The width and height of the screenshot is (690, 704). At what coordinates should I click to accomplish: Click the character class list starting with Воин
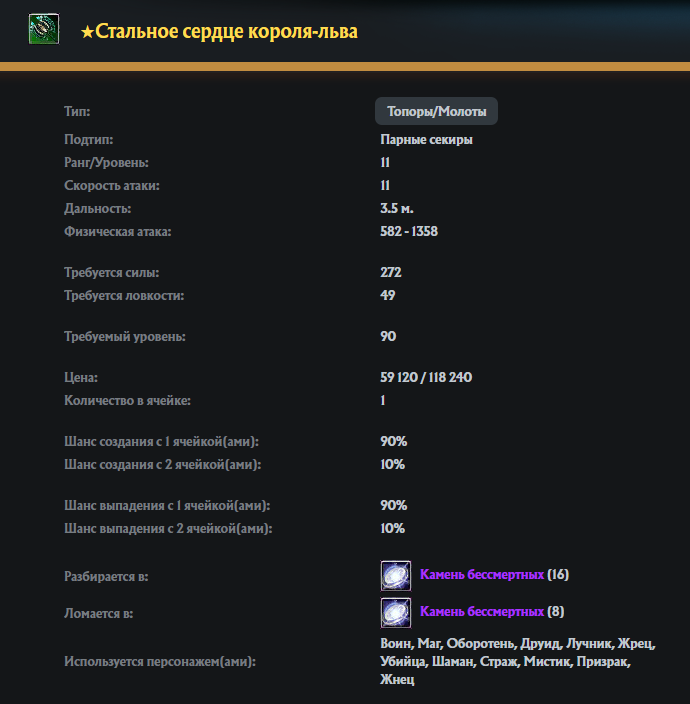[x=505, y=661]
